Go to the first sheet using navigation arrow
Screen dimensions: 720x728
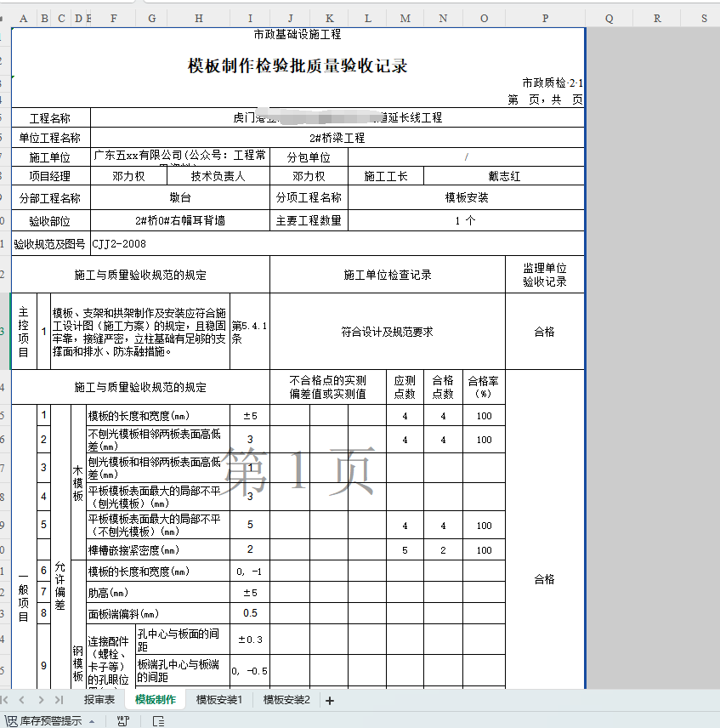[x=7, y=700]
